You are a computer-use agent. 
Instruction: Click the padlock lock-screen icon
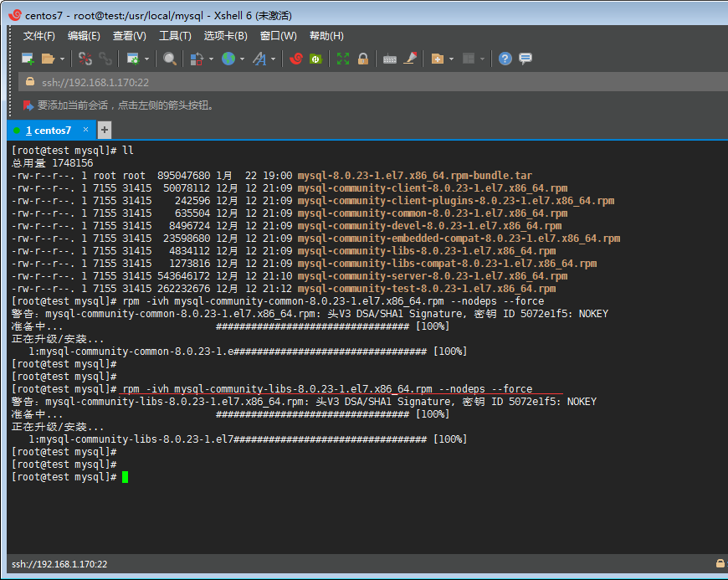tap(363, 59)
